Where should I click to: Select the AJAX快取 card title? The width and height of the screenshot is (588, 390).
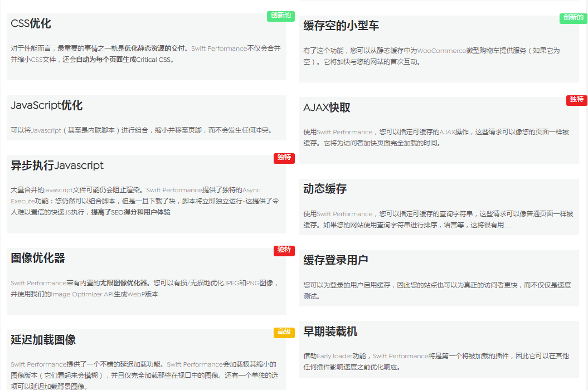[x=327, y=108]
